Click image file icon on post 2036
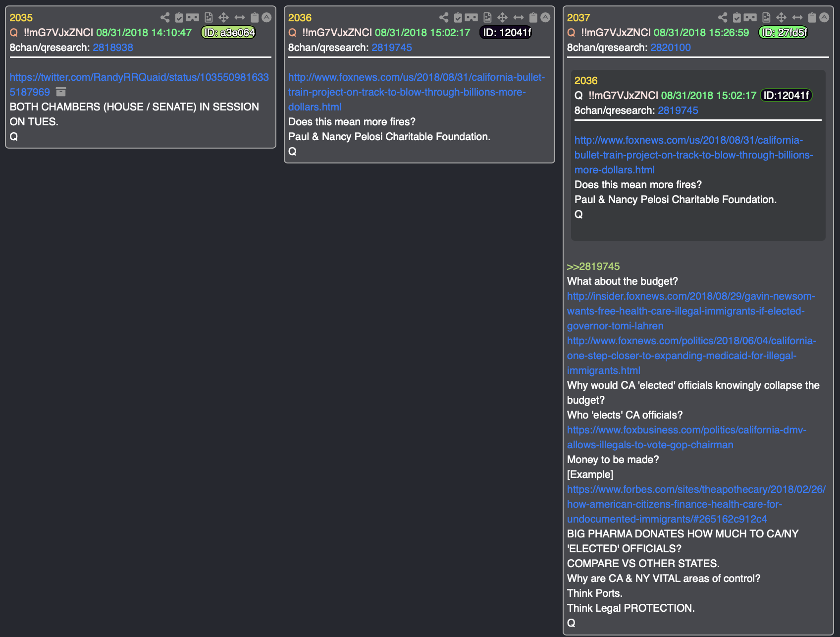This screenshot has width=840, height=637. 487,18
